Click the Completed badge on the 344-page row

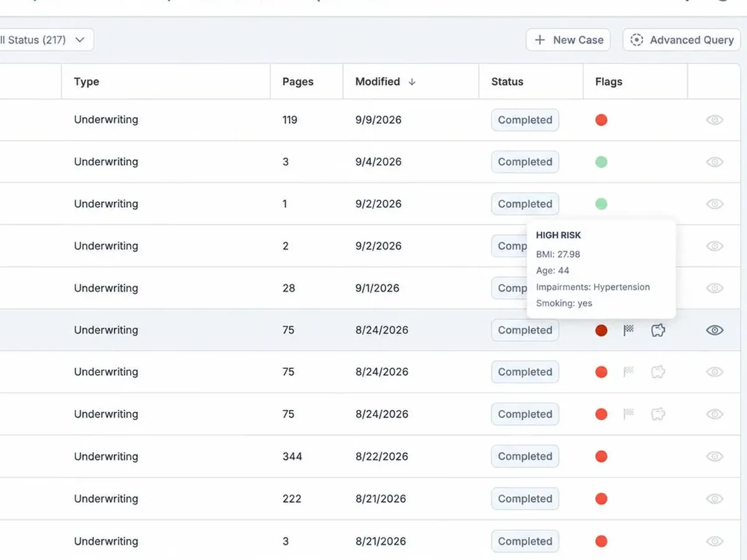click(x=525, y=456)
